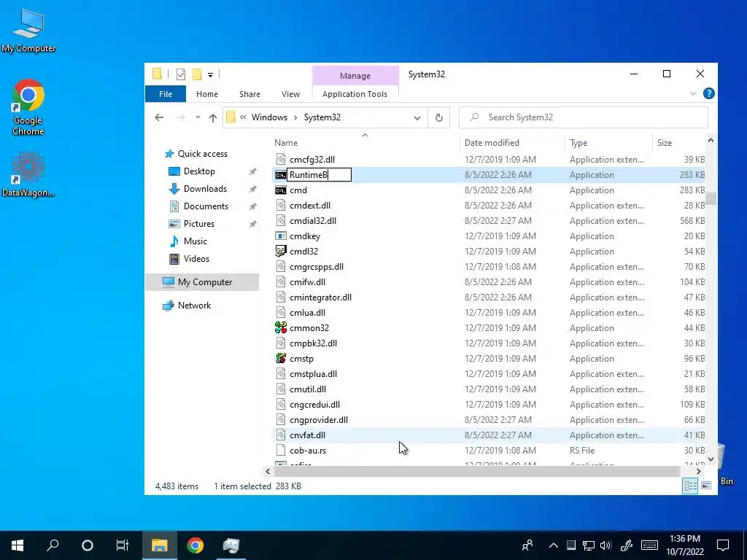Image resolution: width=747 pixels, height=560 pixels.
Task: Select the cmmon32 application icon
Action: 281,327
